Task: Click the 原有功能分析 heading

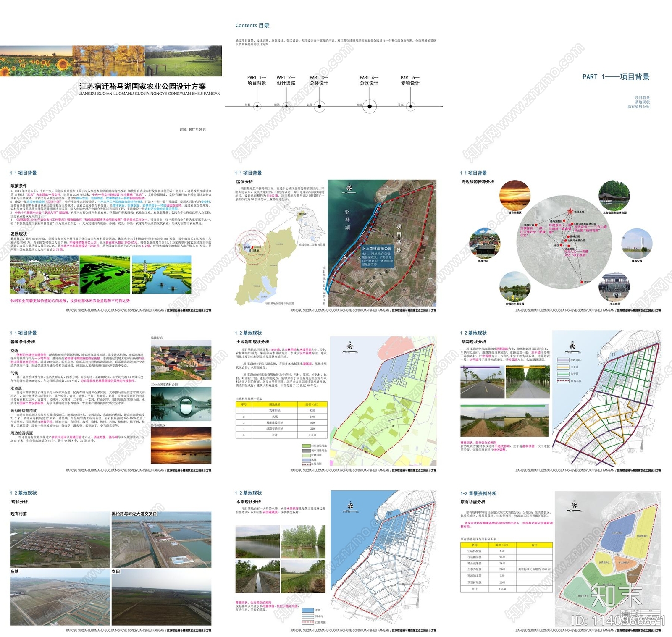Action: (473, 502)
